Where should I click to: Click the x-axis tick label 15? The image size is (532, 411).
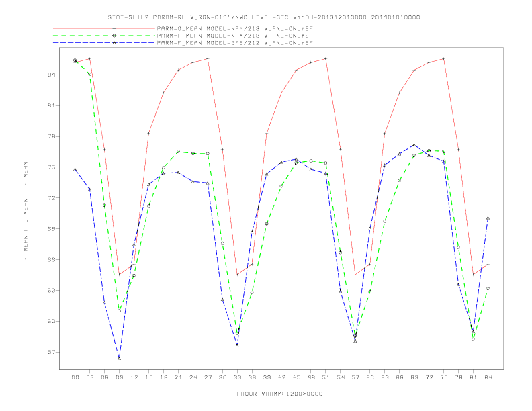(148, 377)
